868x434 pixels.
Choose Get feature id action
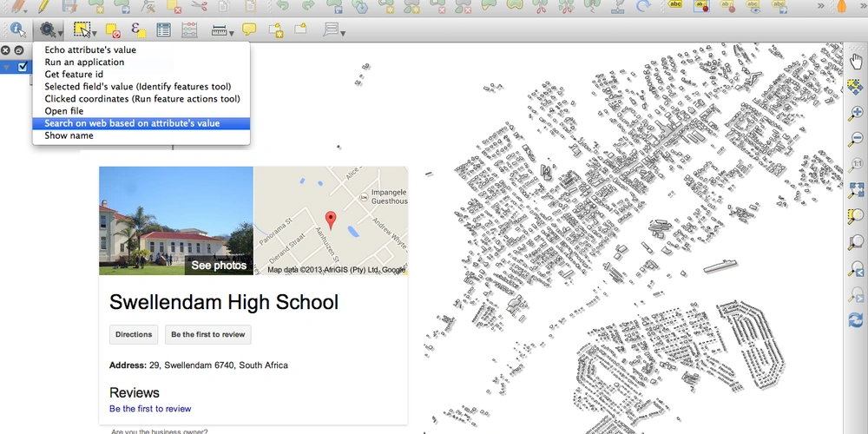[141, 74]
